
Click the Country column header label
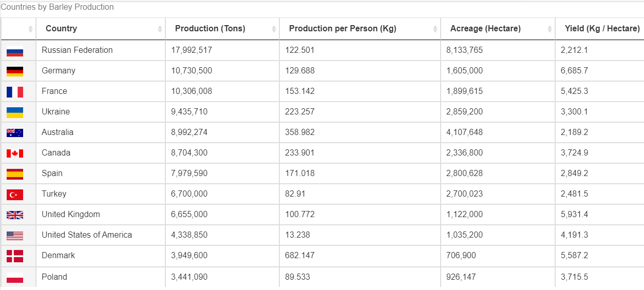point(61,29)
